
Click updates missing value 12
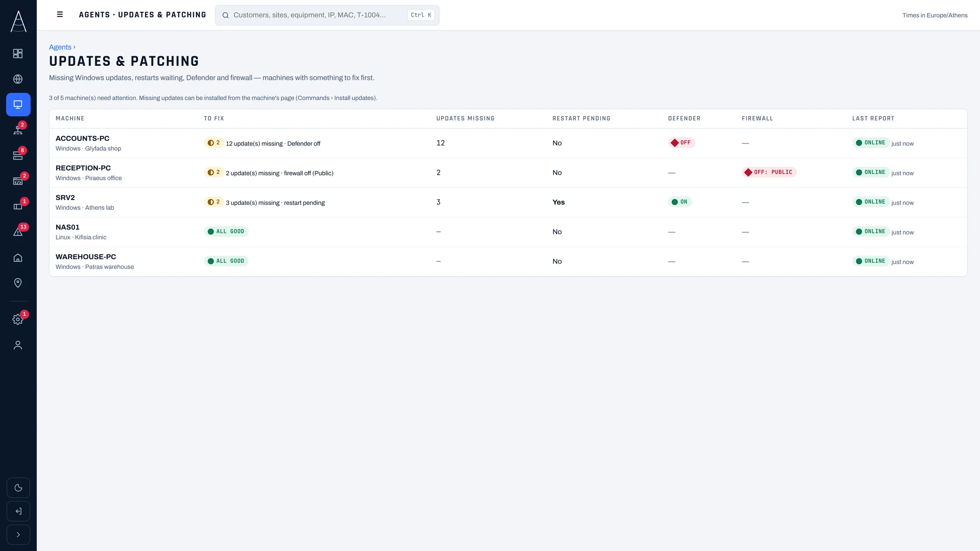click(x=440, y=143)
